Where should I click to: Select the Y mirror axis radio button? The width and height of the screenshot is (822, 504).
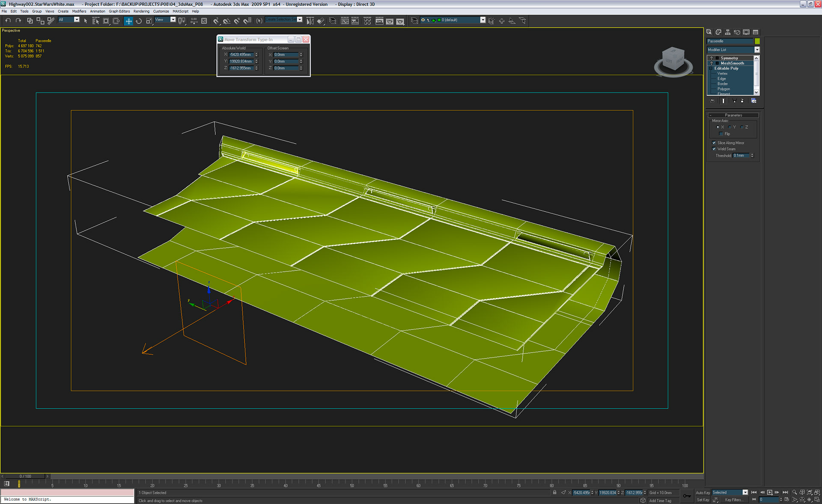click(730, 127)
